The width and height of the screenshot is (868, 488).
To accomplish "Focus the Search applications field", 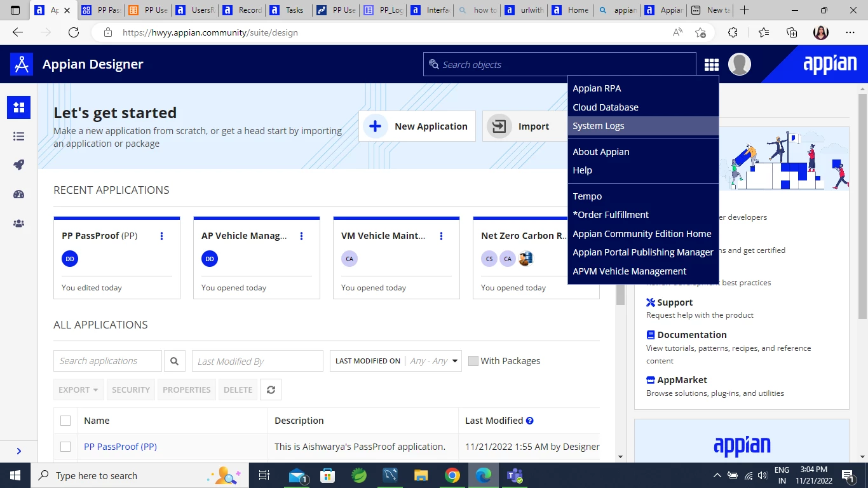I will 107,361.
